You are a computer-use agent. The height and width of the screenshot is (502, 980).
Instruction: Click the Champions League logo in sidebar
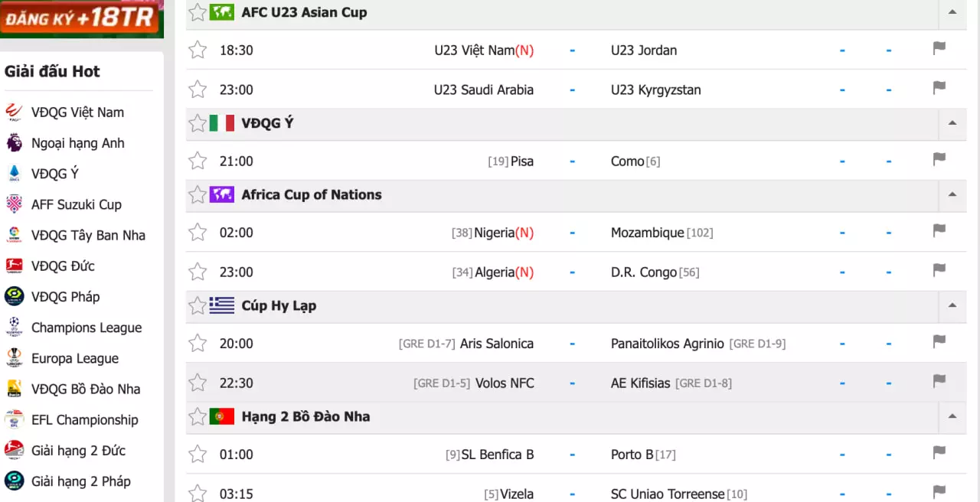pos(14,328)
